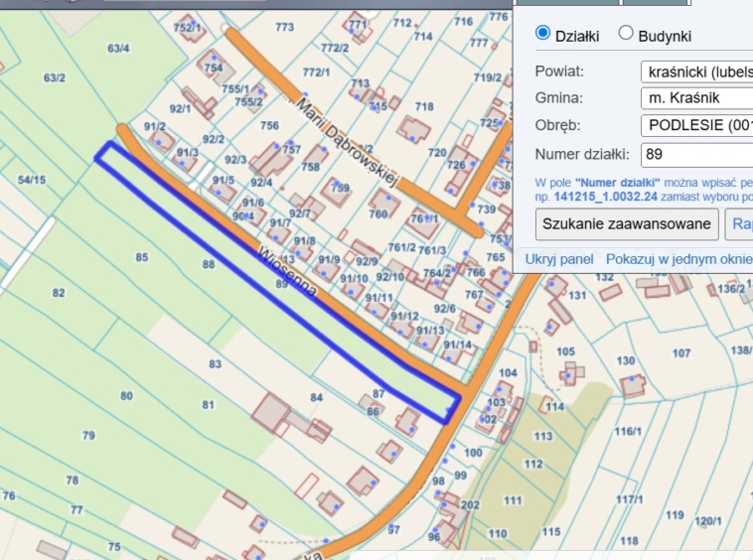Open the Powiat dropdown showing kraśnicki
Image resolution: width=753 pixels, height=560 pixels.
pyautogui.click(x=696, y=71)
